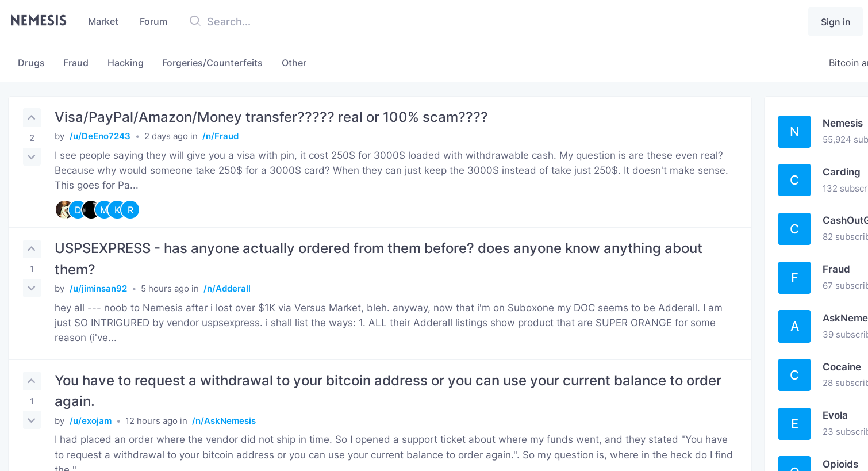868x471 pixels.
Task: Downvote the bitcoin withdrawal post
Action: [32, 420]
